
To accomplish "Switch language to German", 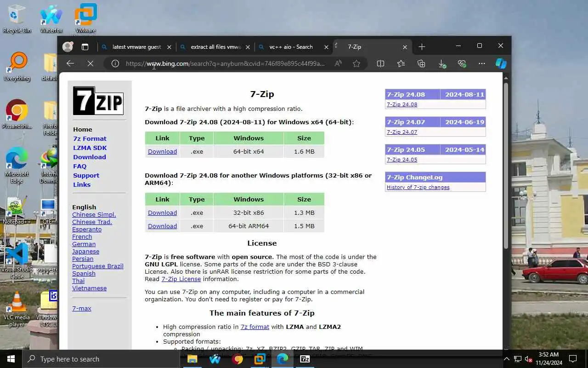I will pos(84,244).
